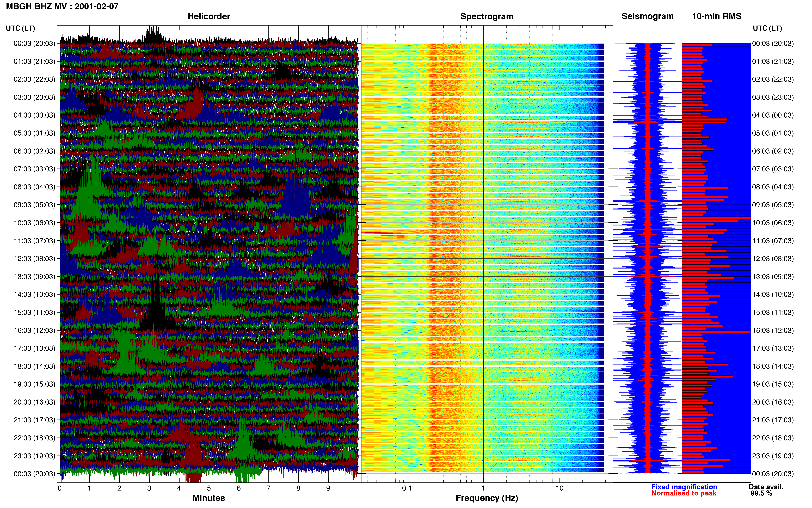Click the '5' tick on the Minutes axis
Viewport: 812px width, 508px height.
click(x=209, y=488)
